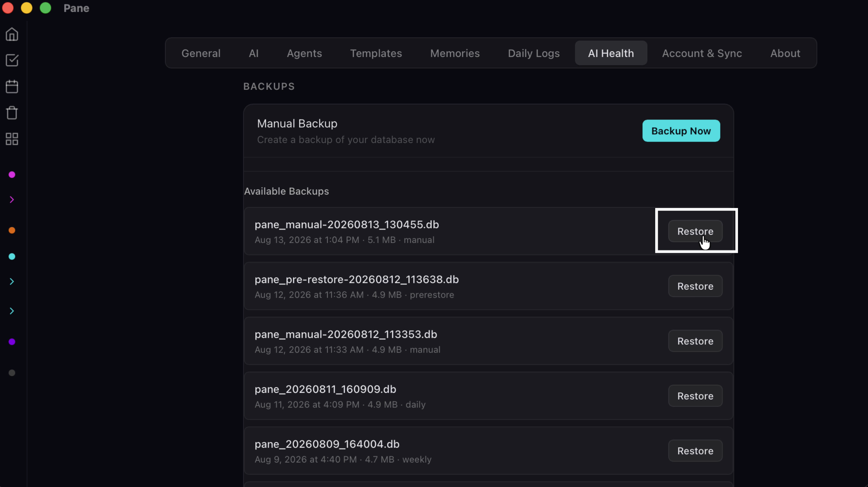Expand the lower cyan chevron in sidebar

[12, 311]
